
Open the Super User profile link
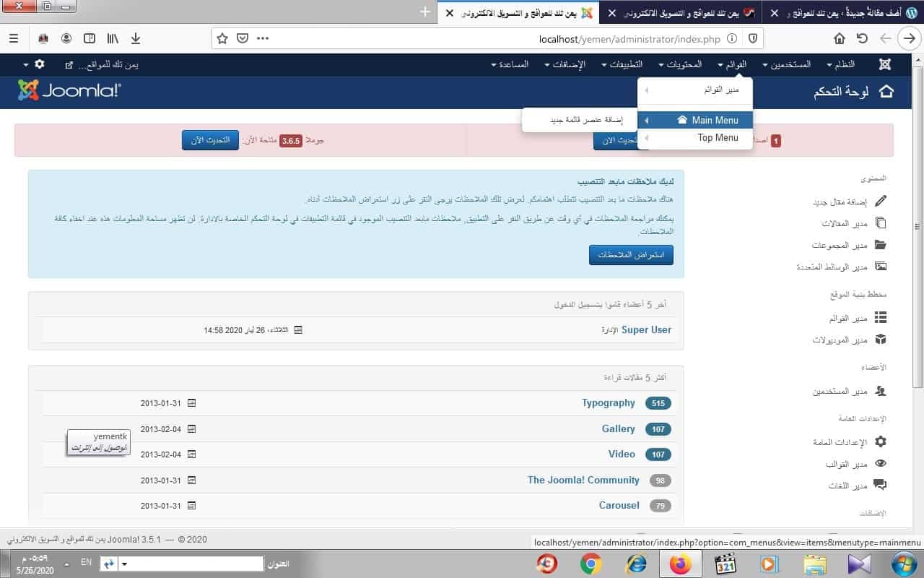pos(646,329)
